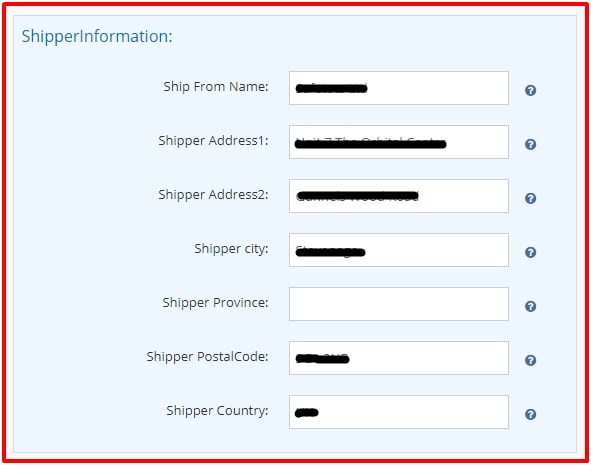Click into Shipper Address1 text box
The image size is (591, 465).
click(x=399, y=142)
